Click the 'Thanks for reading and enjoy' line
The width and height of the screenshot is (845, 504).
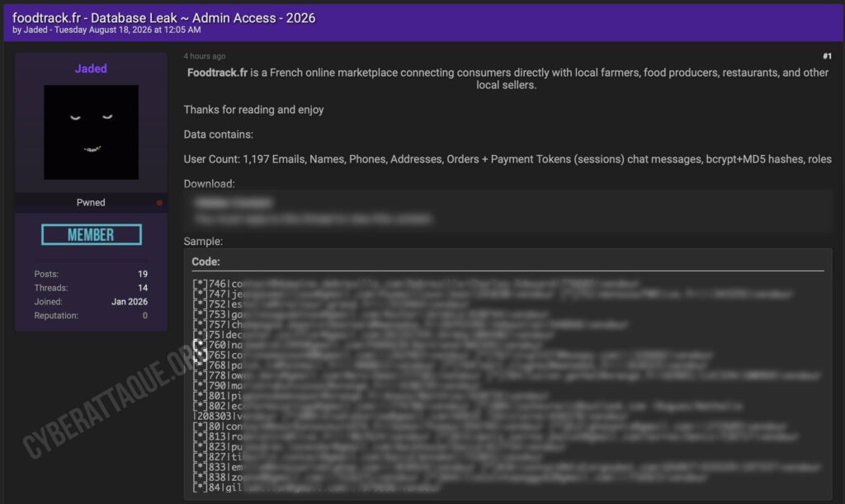(x=253, y=110)
